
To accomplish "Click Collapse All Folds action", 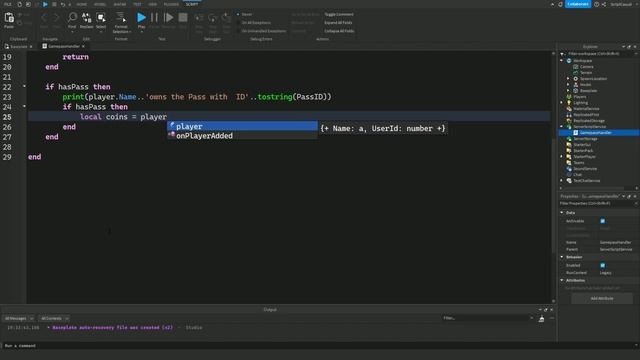I will [x=339, y=31].
